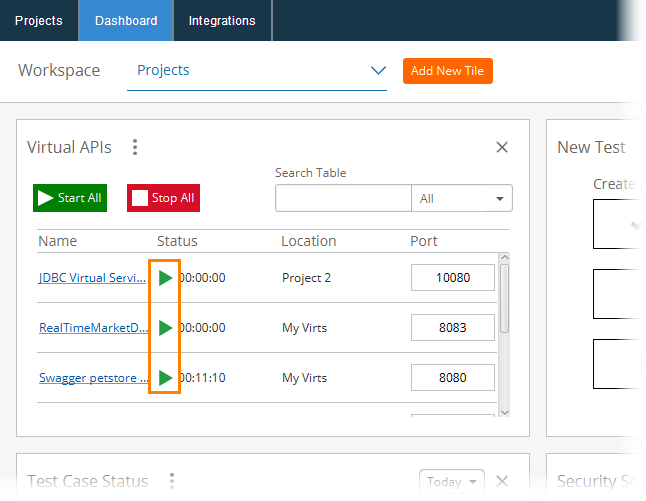Viewport: 646px width, 501px height.
Task: Click table scrollbar down arrow
Action: coord(505,412)
